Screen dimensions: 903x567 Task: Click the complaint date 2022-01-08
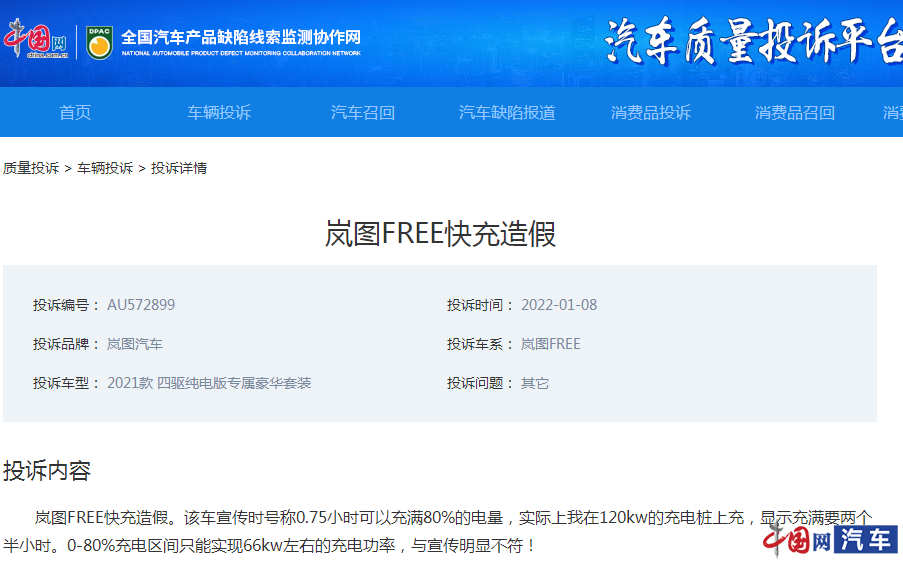(559, 305)
